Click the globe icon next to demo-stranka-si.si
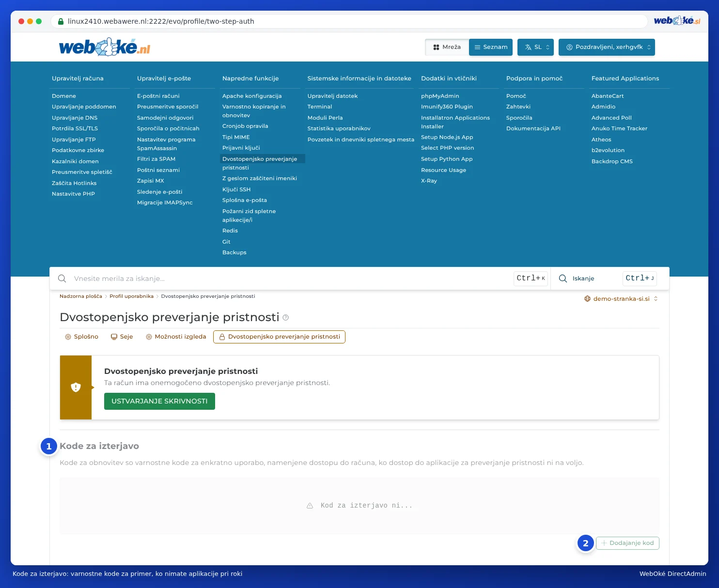 (x=587, y=299)
